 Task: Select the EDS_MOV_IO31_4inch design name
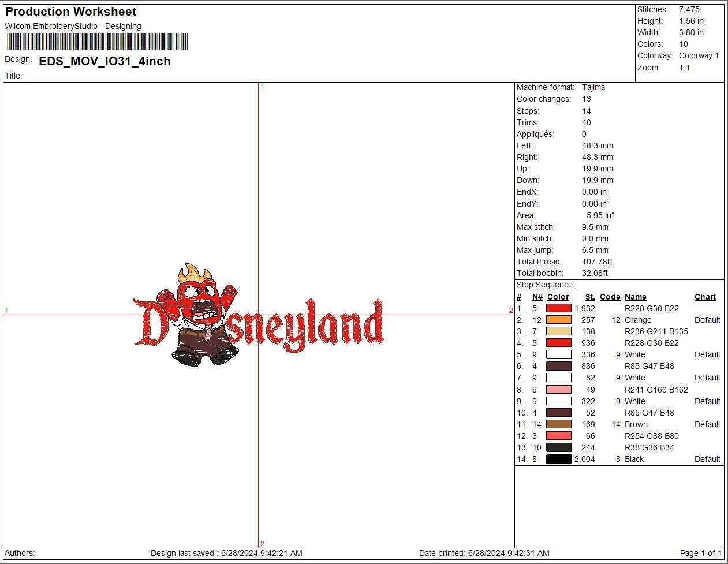[103, 61]
